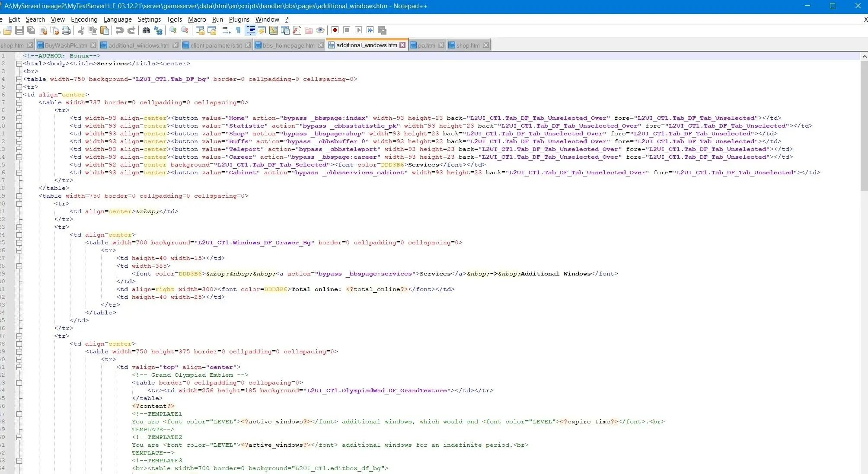Open the Language menu

click(118, 19)
